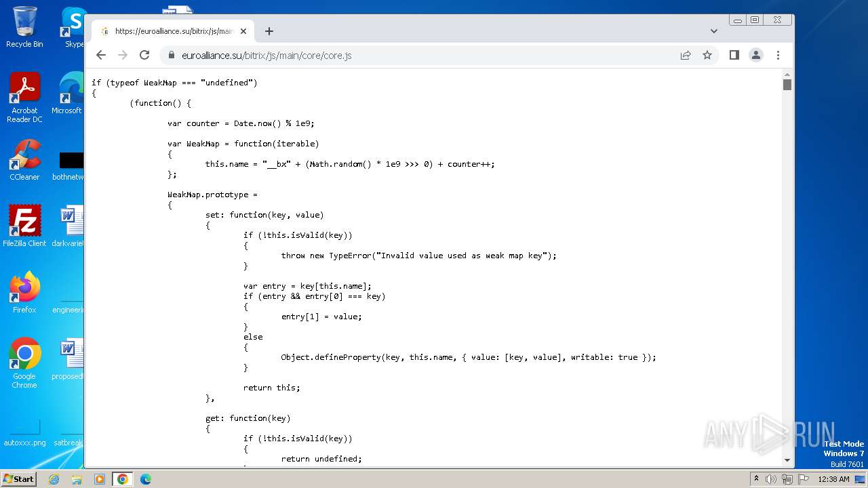Click the scrollbar down arrow
The width and height of the screenshot is (868, 488).
[x=787, y=460]
